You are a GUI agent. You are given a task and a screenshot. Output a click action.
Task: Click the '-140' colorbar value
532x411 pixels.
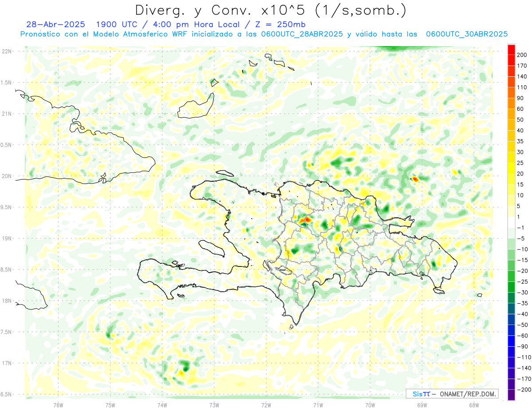pos(524,368)
